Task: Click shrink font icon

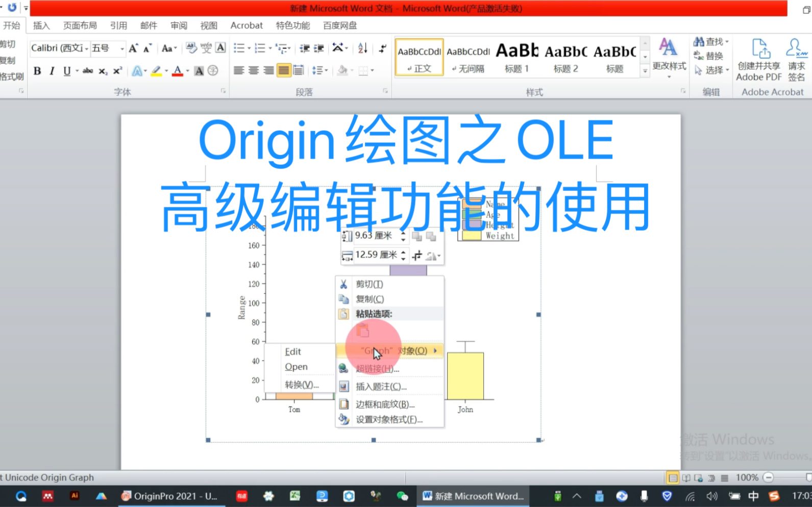Action: click(x=147, y=48)
